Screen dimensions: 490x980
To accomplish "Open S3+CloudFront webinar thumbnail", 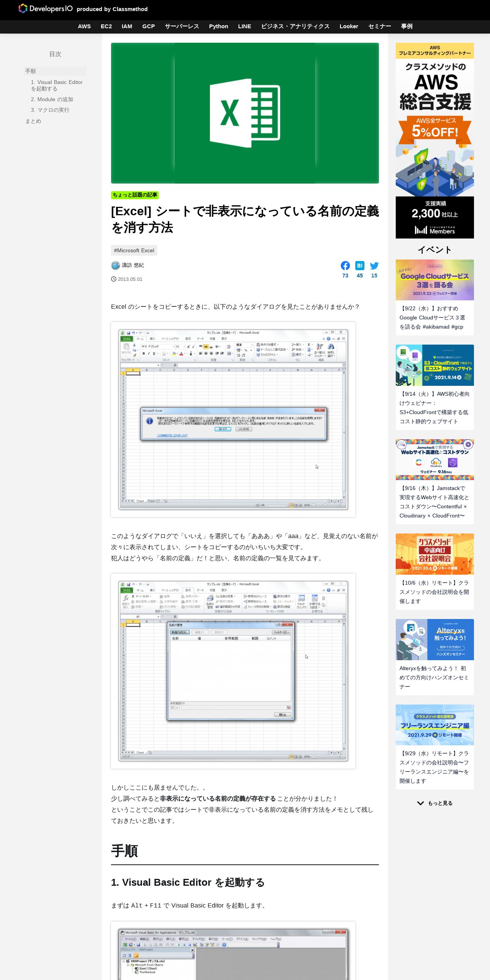I will pyautogui.click(x=435, y=365).
